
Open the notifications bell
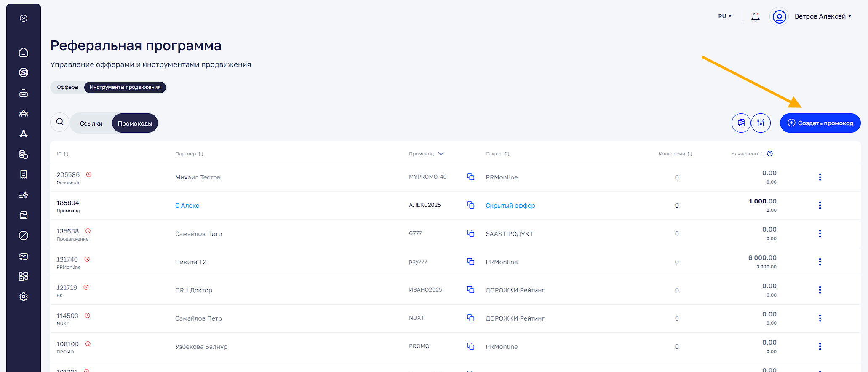[755, 17]
